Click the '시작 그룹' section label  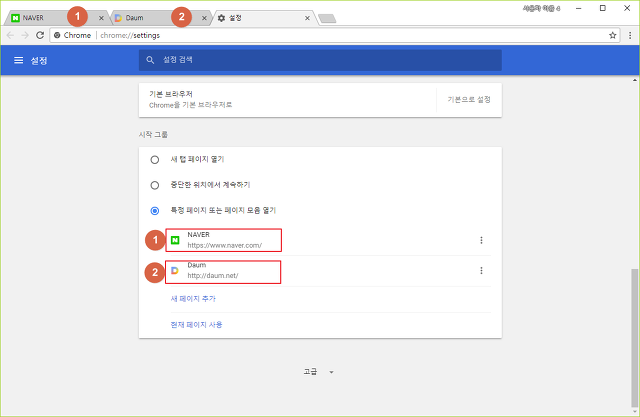(153, 134)
